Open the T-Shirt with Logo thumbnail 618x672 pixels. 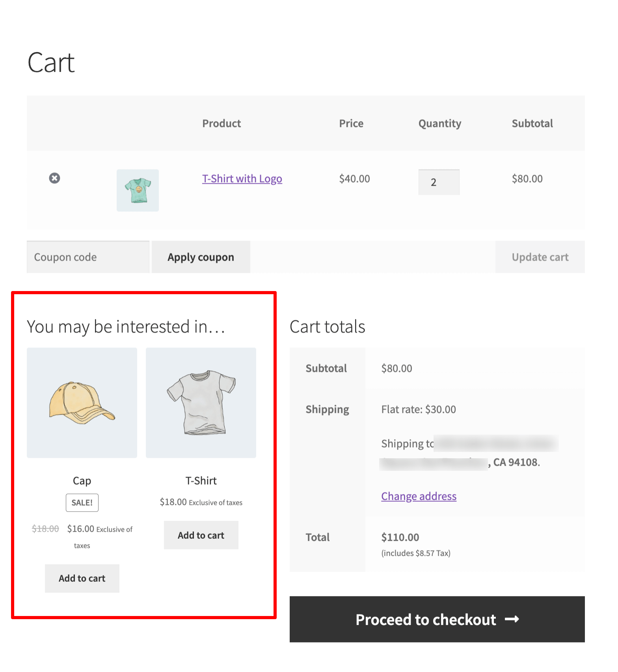138,190
